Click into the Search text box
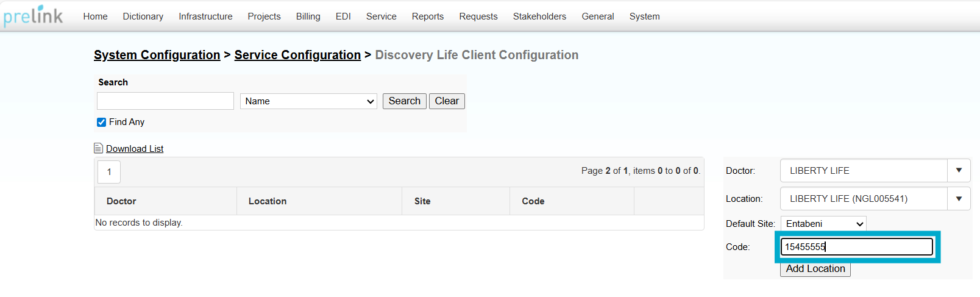This screenshot has height=297, width=980. [165, 101]
